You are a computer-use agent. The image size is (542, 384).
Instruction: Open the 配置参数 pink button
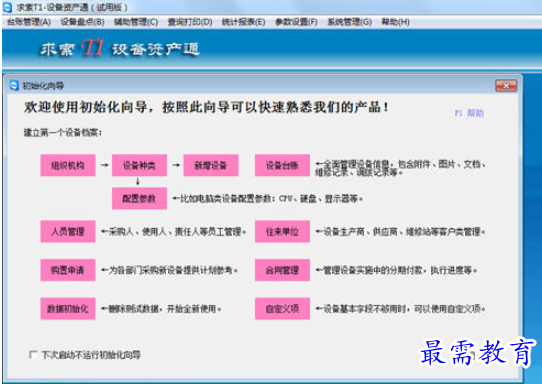[139, 198]
